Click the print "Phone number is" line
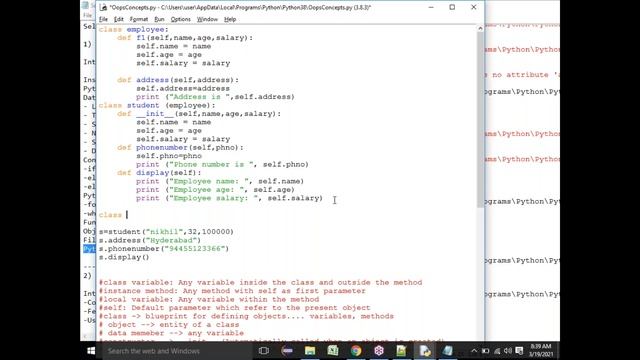Image resolution: width=640 pixels, height=360 pixels. click(222, 164)
